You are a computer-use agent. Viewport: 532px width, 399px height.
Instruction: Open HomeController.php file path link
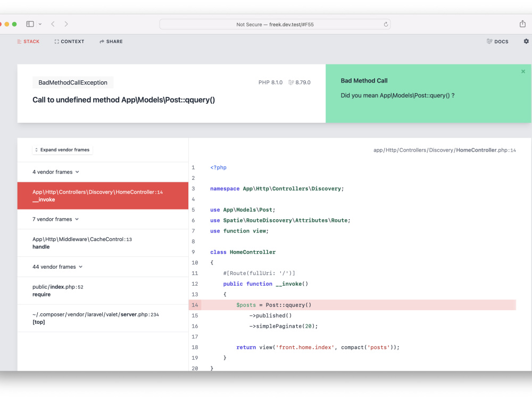444,150
